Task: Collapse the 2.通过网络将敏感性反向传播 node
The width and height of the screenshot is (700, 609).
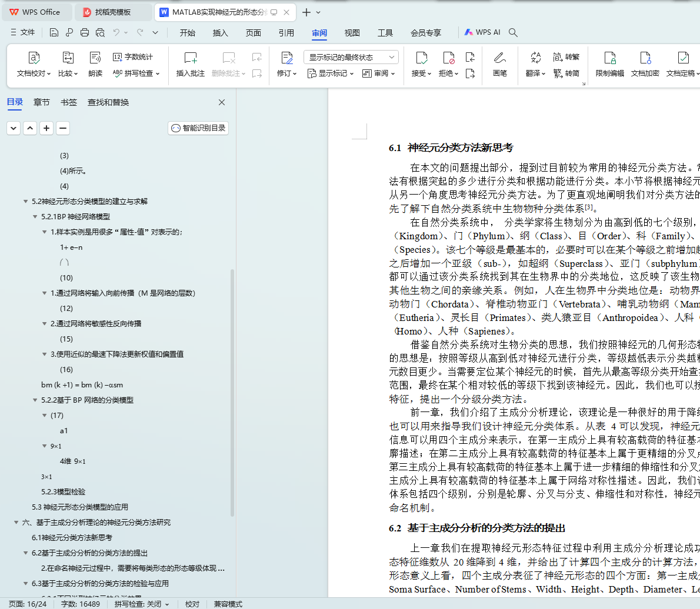Action: pyautogui.click(x=45, y=324)
